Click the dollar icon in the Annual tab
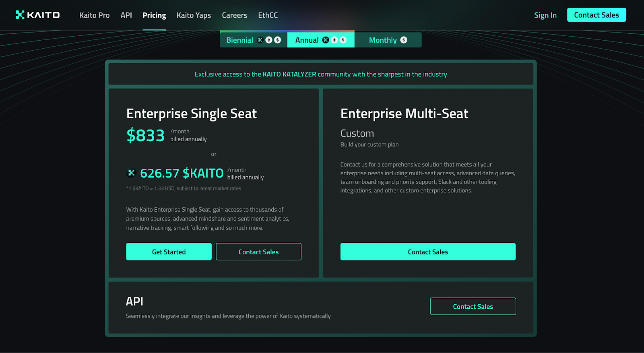The height and width of the screenshot is (353, 644). [x=343, y=40]
